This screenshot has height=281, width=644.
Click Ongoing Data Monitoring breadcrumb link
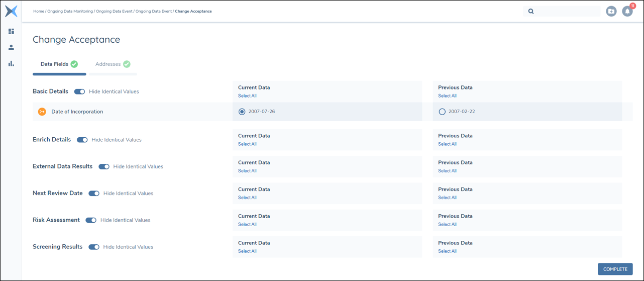tap(70, 11)
